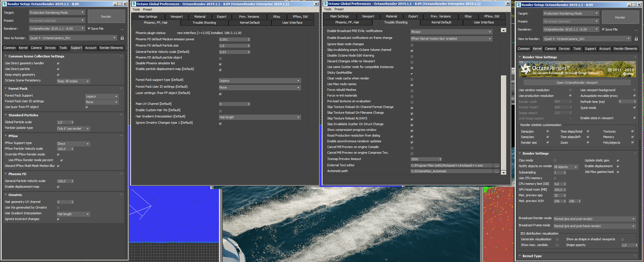Viewport: 644px width, 262px height.
Task: Toggle the 3ds Max gamma hack checkbox
Action: [x=618, y=172]
